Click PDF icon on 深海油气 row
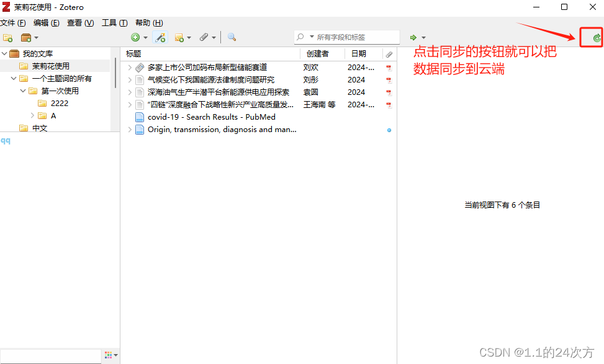The height and width of the screenshot is (364, 604). [x=389, y=92]
